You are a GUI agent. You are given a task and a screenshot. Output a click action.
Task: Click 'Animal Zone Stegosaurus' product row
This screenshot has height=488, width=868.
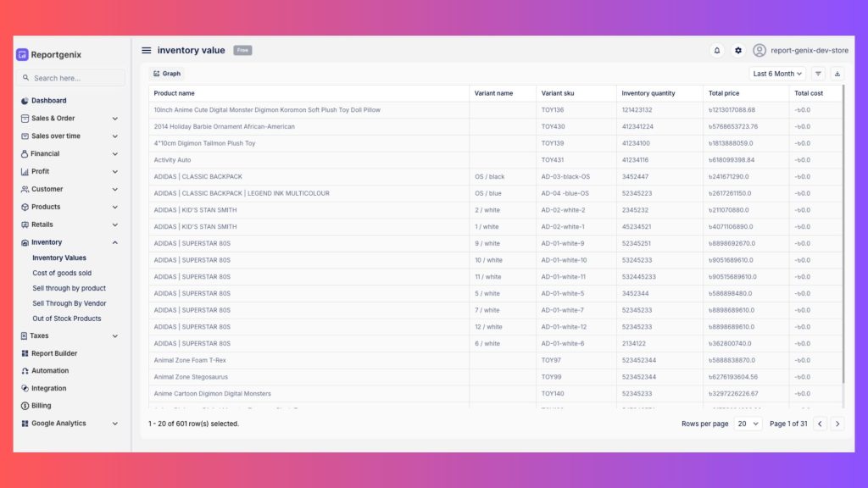point(191,377)
